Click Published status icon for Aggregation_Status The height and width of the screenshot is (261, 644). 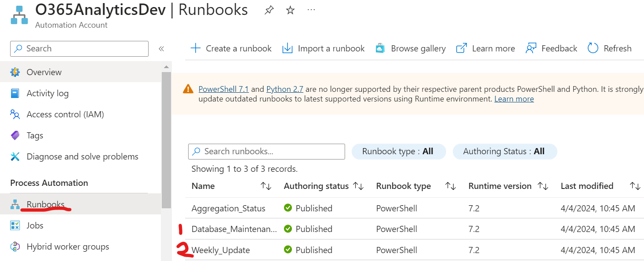[288, 207]
